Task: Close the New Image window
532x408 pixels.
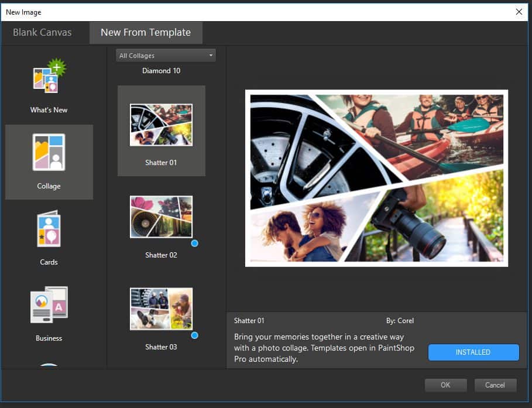Action: click(519, 12)
